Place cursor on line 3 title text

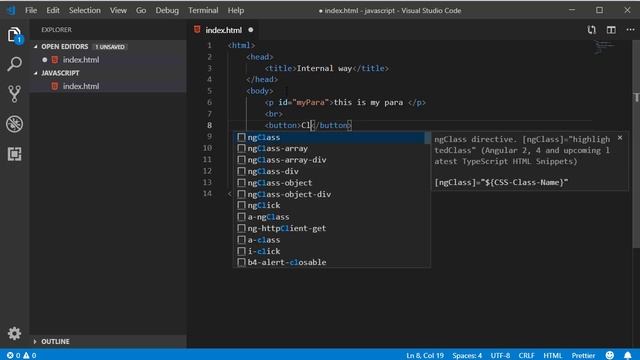(324, 68)
